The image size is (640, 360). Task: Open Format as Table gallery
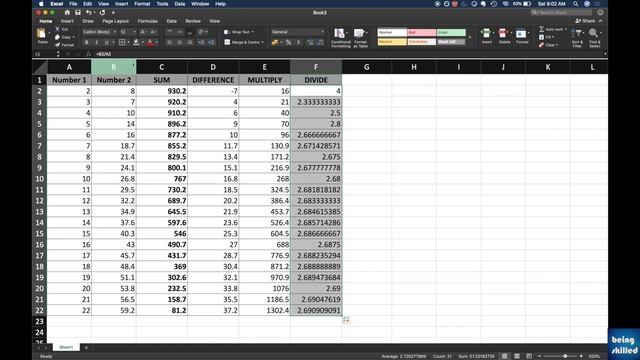(x=360, y=38)
